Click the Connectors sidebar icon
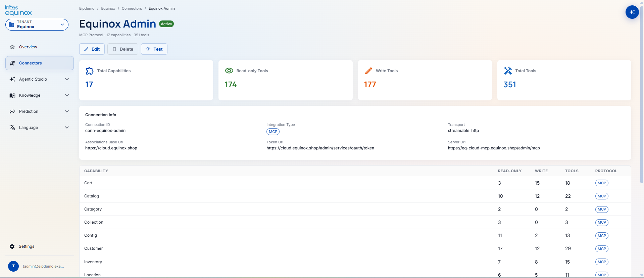This screenshot has width=644, height=278. pos(12,63)
